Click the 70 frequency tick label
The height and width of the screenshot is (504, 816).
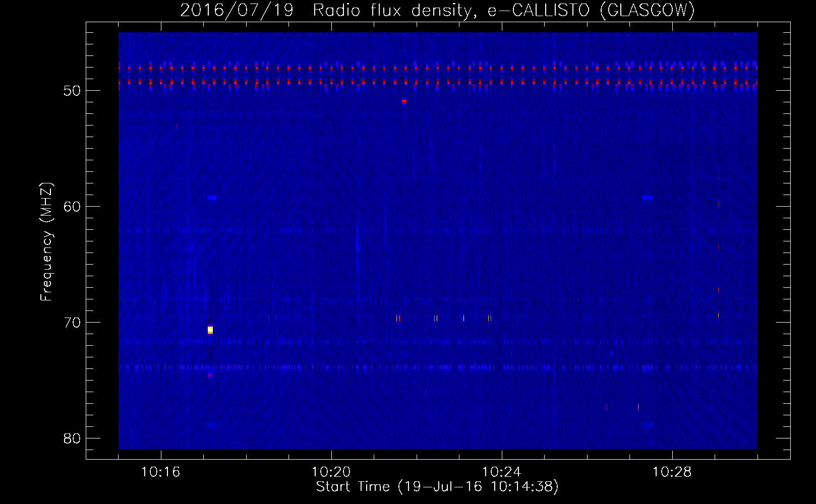(73, 323)
